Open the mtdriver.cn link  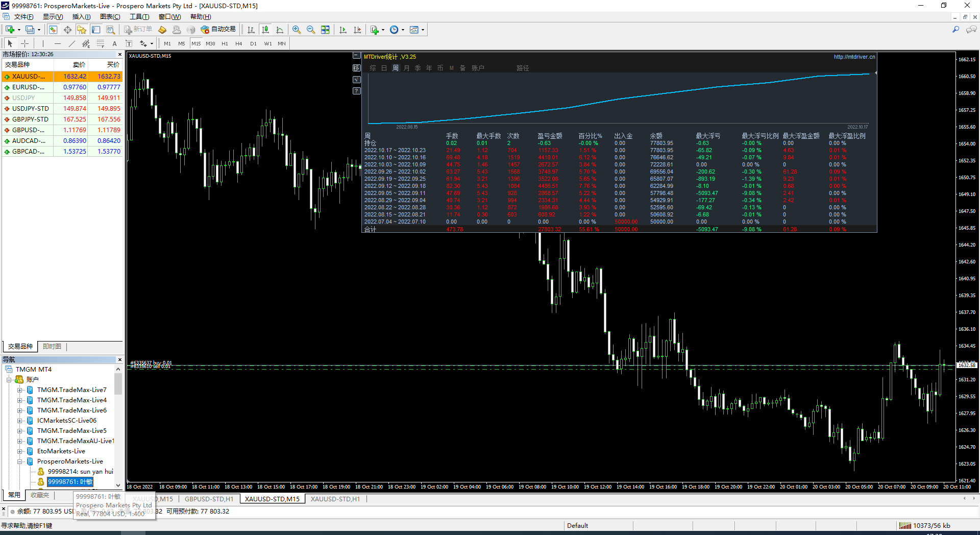click(x=854, y=57)
